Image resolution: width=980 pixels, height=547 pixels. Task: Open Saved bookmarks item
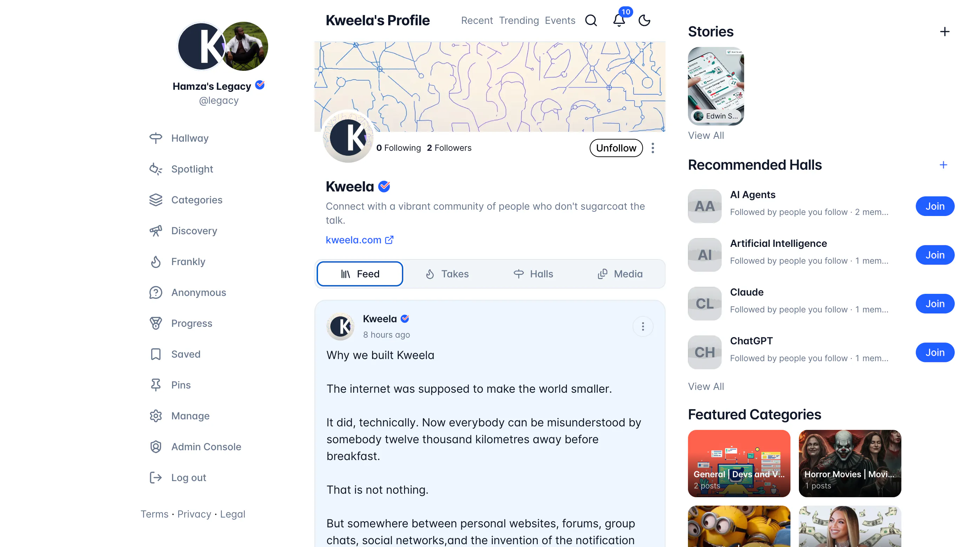[174, 354]
